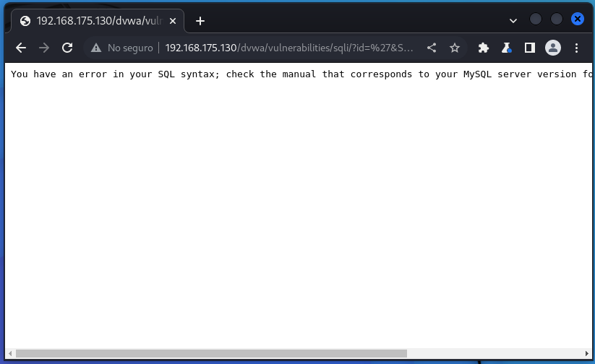This screenshot has width=595, height=364.
Task: Open the user profile avatar
Action: (553, 48)
